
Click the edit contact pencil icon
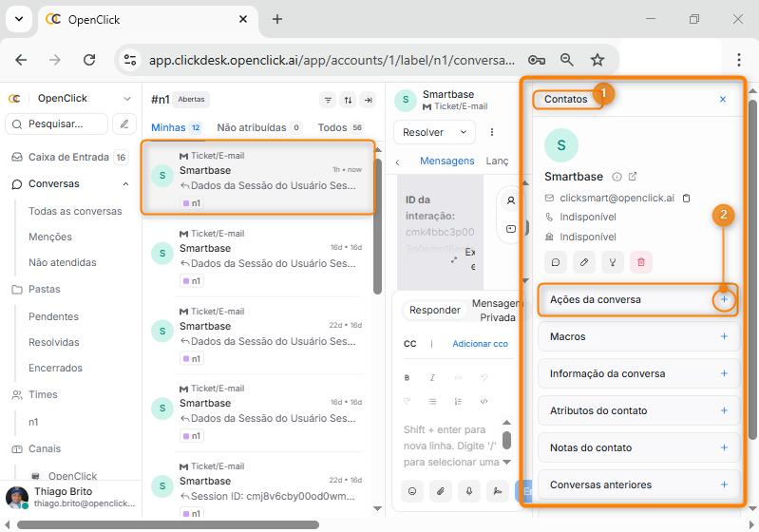tap(586, 262)
